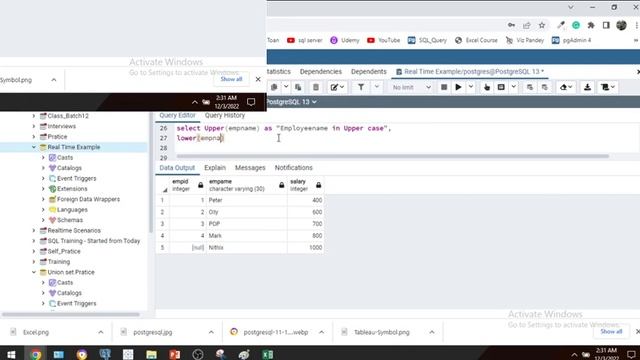Click the Chrome icon in the taskbar
Viewport: 640px width, 360px height.
36,354
